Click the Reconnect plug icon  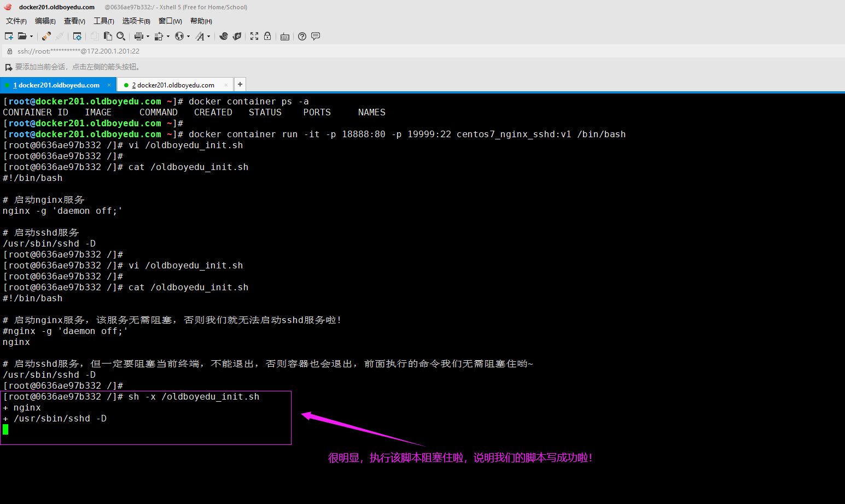pyautogui.click(x=46, y=36)
